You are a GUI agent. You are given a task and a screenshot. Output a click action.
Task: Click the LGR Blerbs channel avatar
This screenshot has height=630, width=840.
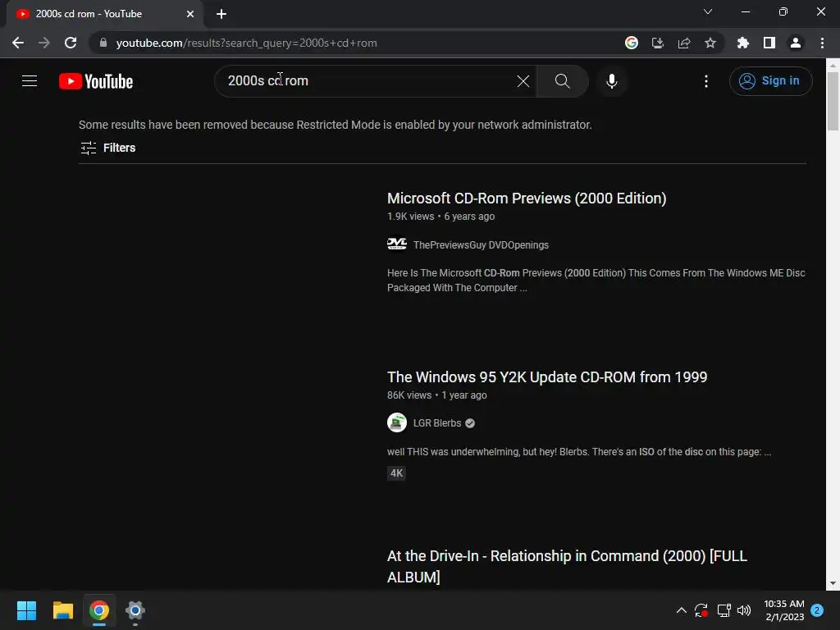[x=397, y=422]
